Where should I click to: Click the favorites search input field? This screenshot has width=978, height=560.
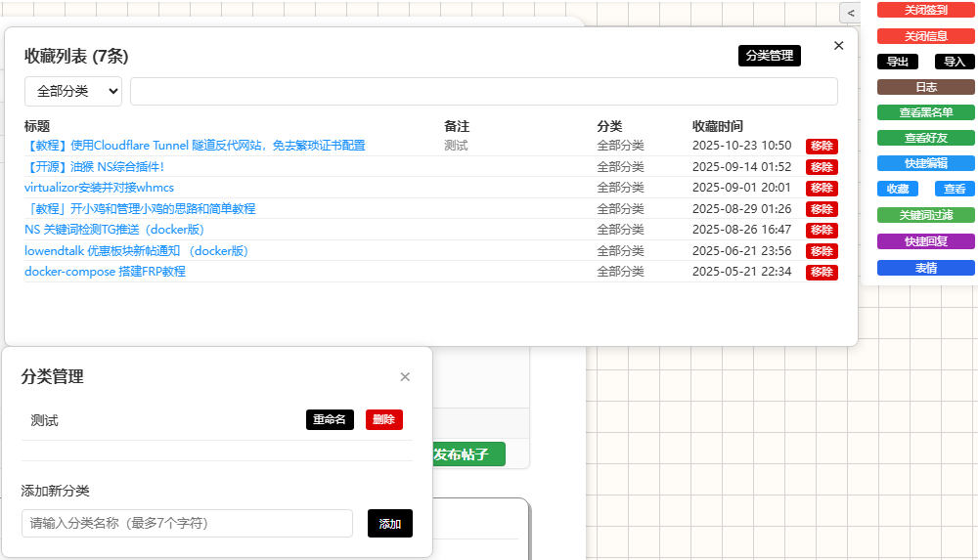coord(483,91)
